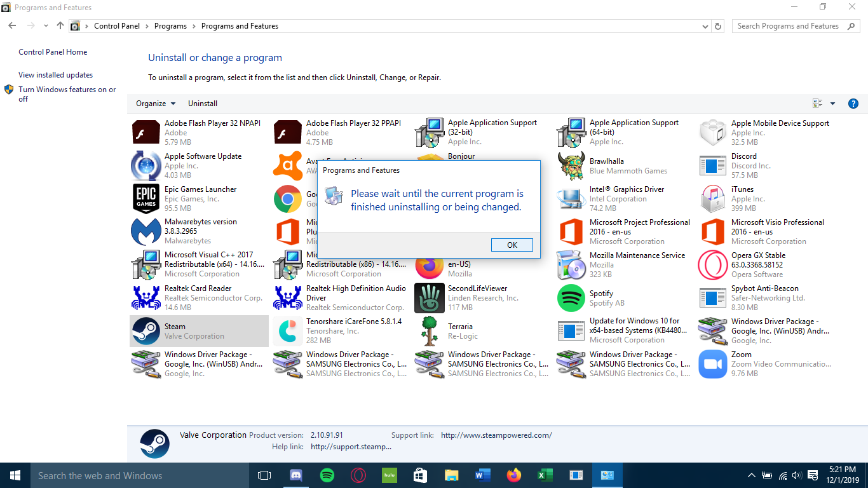Click the Realtek High Definition Audio Driver icon
The image size is (868, 488).
[288, 298]
